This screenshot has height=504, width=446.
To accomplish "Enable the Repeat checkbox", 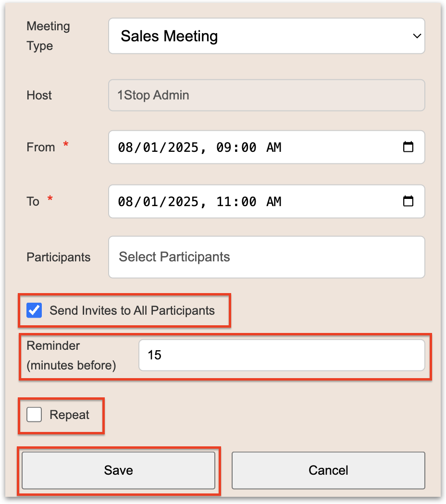I will [34, 415].
